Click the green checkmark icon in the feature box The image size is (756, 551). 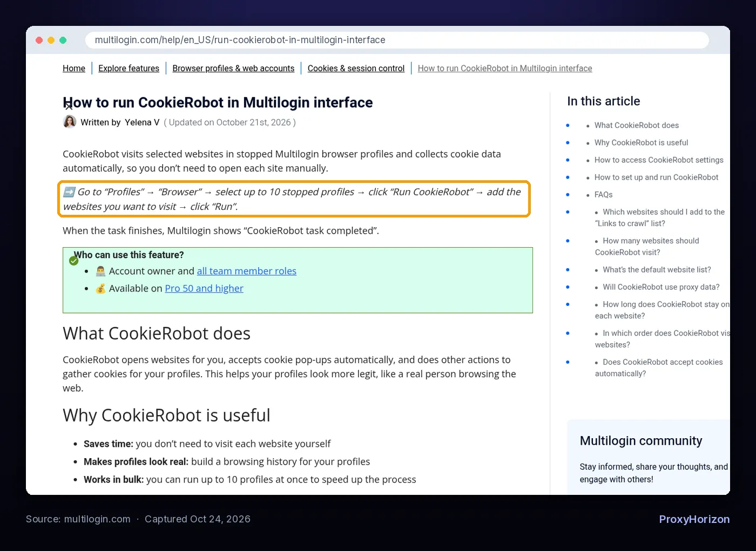(74, 261)
